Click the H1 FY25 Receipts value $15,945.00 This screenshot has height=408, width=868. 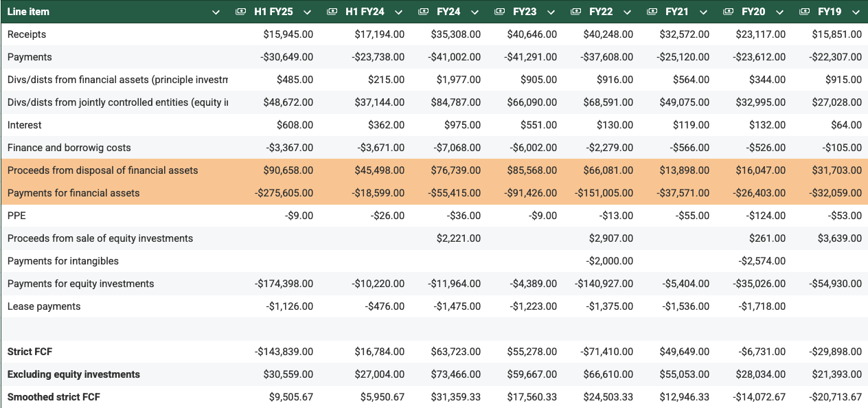click(x=288, y=34)
